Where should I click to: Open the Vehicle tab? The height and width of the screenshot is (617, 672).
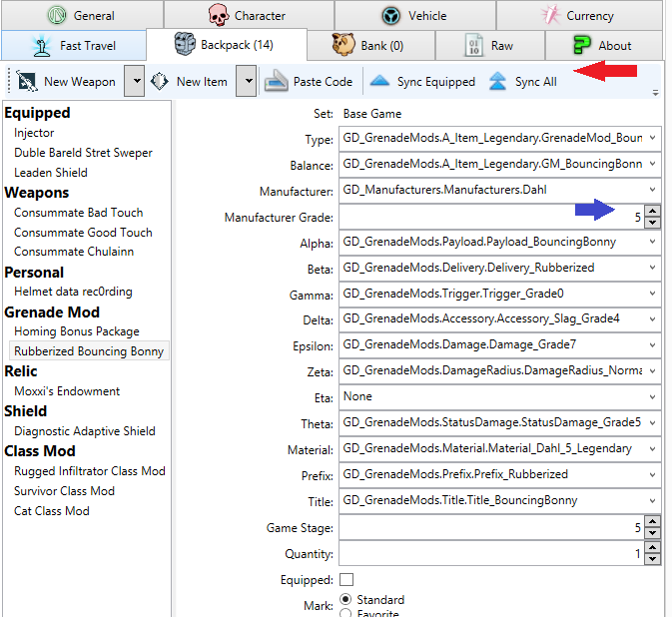[x=414, y=15]
